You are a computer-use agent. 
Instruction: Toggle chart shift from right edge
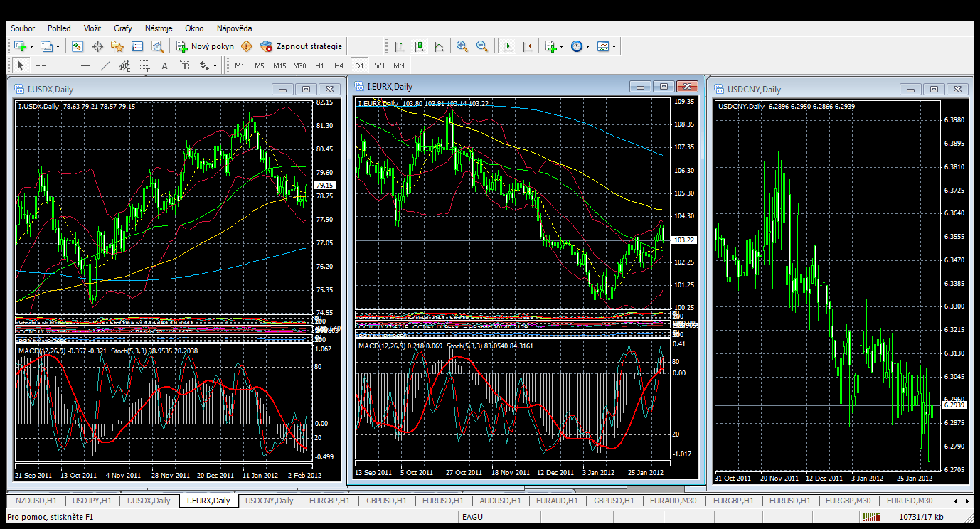527,46
